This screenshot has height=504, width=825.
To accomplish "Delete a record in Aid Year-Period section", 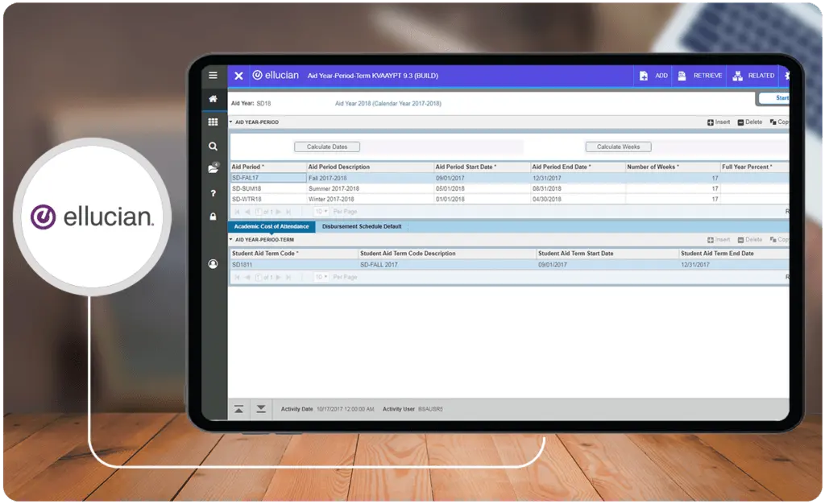I will [x=750, y=122].
